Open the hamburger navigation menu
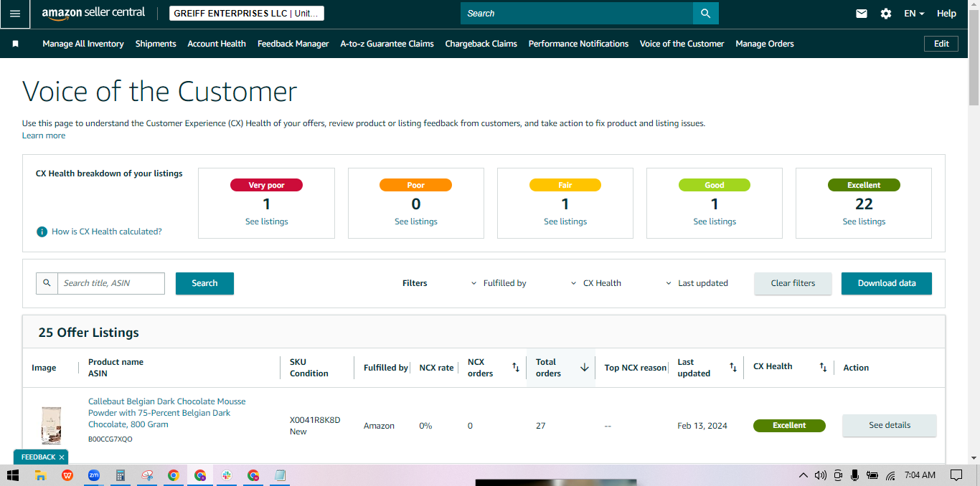The width and height of the screenshot is (980, 486). coord(15,14)
